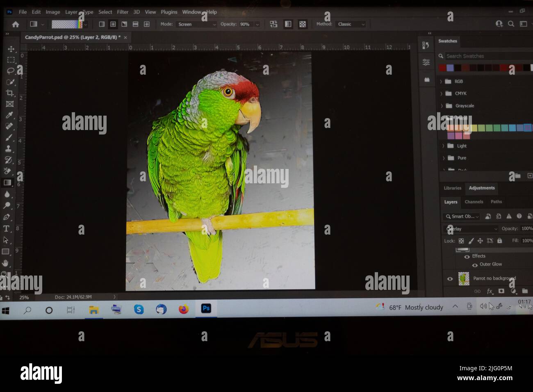Create new fill or adjustment layer
Image resolution: width=533 pixels, height=392 pixels.
point(513,291)
